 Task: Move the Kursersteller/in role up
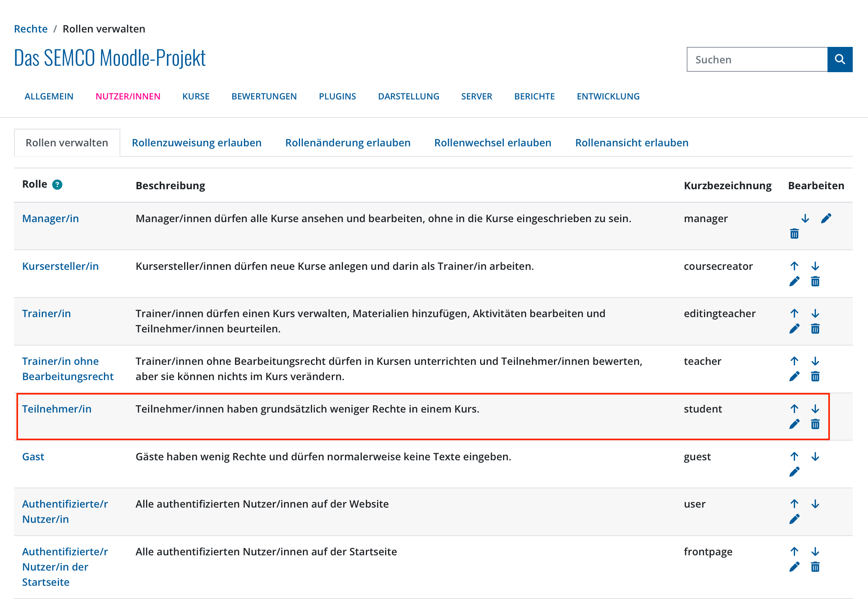tap(794, 266)
